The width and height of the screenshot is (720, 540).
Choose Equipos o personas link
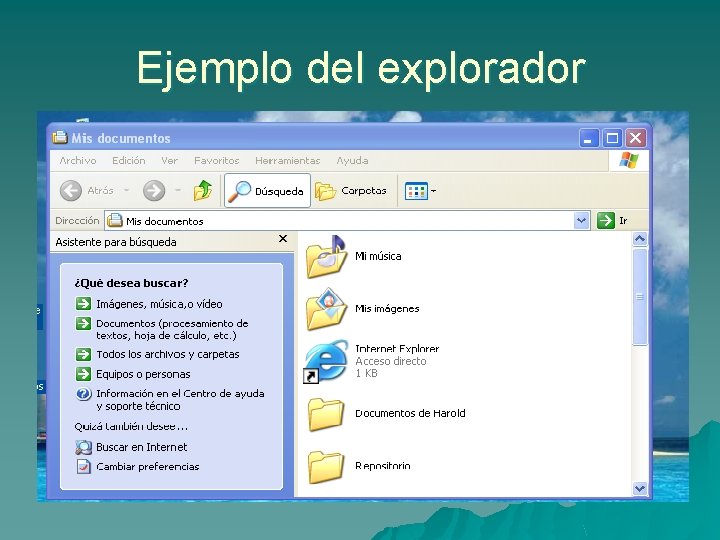(x=143, y=374)
